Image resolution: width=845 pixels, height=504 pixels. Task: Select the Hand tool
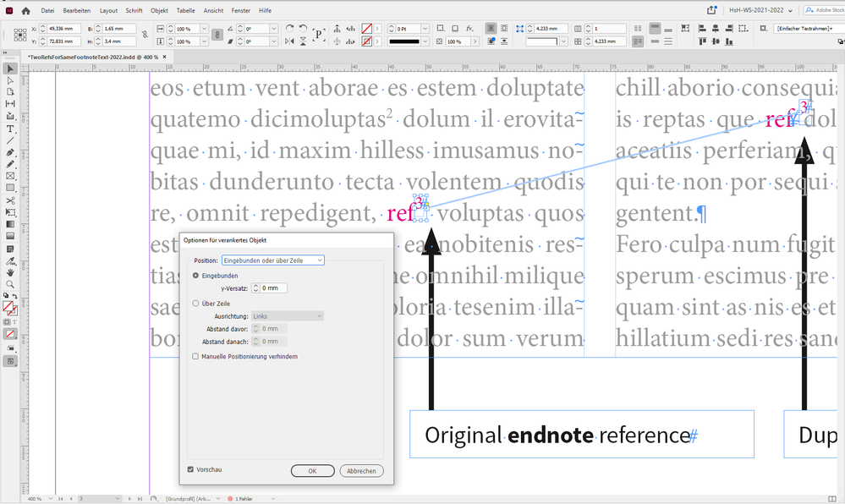click(10, 273)
